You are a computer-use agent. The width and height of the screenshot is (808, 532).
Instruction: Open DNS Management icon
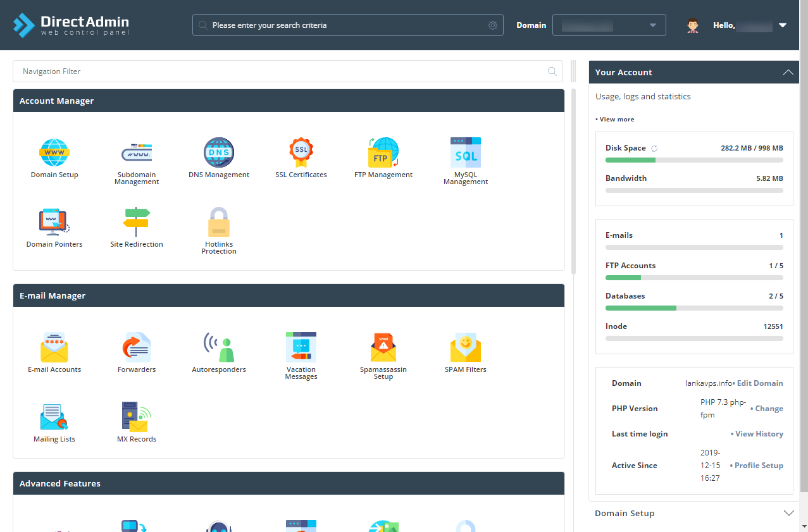(219, 152)
